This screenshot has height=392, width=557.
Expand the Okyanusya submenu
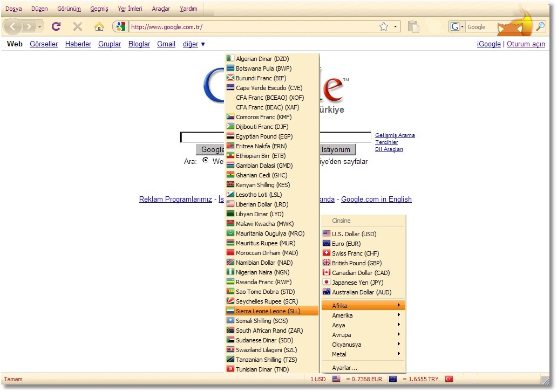tap(363, 345)
